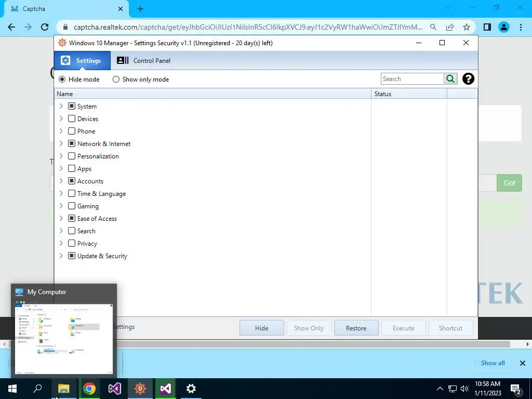Click the Settings gear tab icon
Viewport: 532px width, 399px height.
[x=65, y=60]
